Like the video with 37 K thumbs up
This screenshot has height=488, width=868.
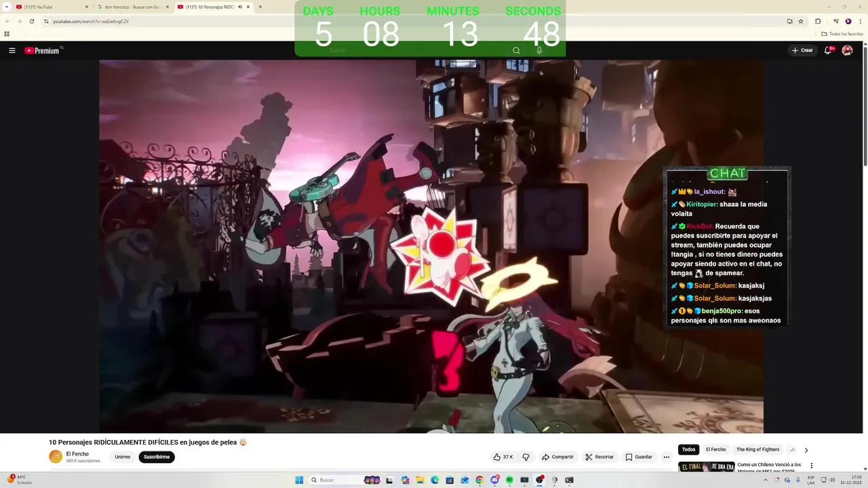click(503, 457)
